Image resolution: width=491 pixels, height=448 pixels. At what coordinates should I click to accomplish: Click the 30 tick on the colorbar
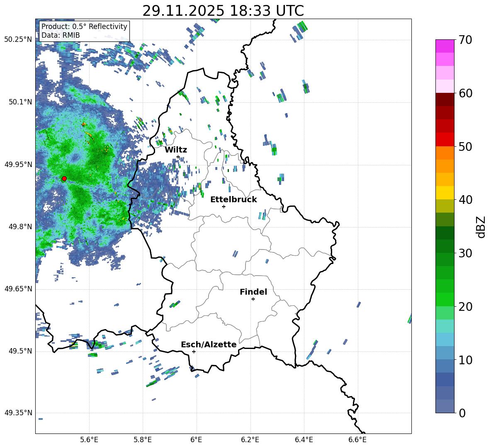click(x=465, y=253)
